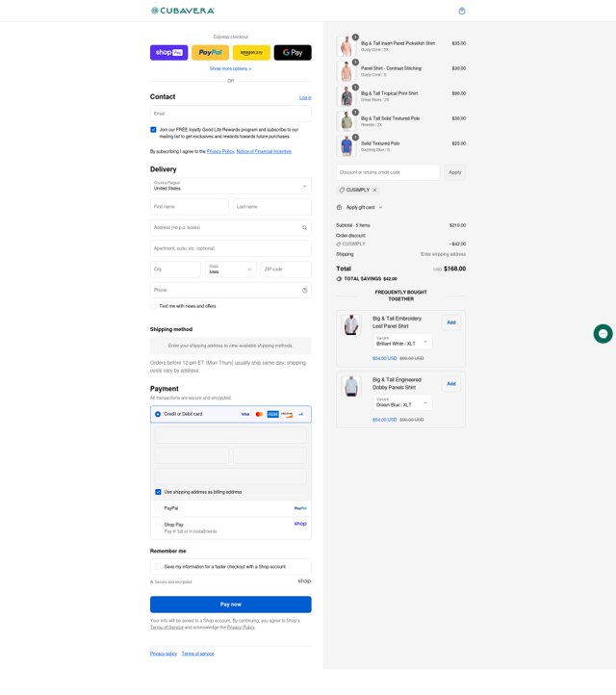Select Shop Pay payment radio option
The image size is (616, 695).
click(x=158, y=525)
